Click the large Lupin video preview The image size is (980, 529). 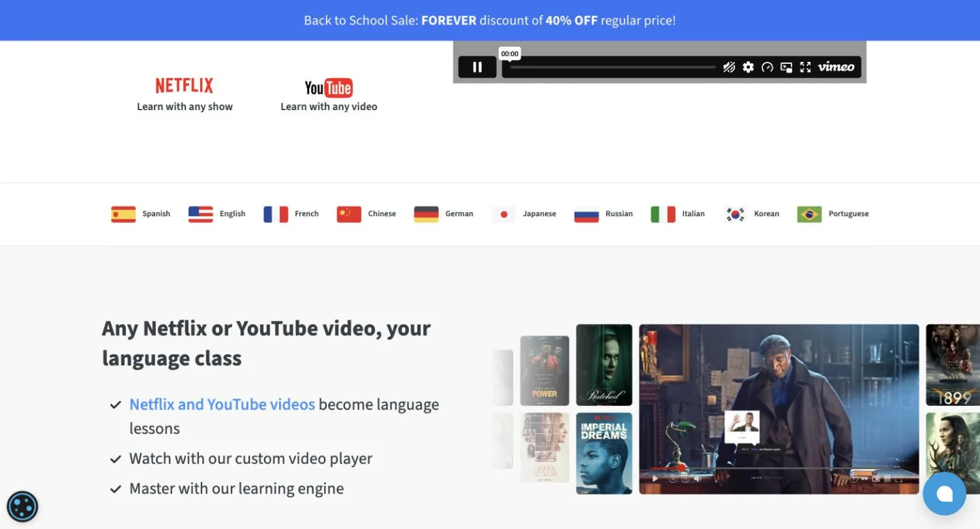coord(779,409)
